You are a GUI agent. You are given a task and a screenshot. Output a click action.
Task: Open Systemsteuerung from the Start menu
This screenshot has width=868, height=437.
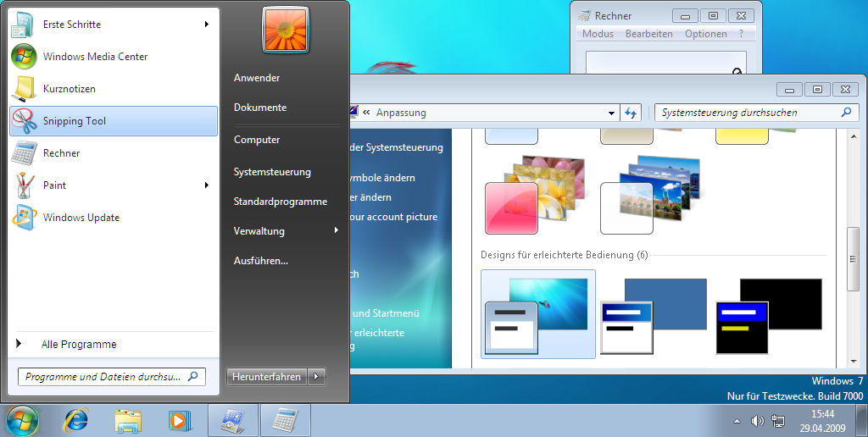[x=272, y=171]
